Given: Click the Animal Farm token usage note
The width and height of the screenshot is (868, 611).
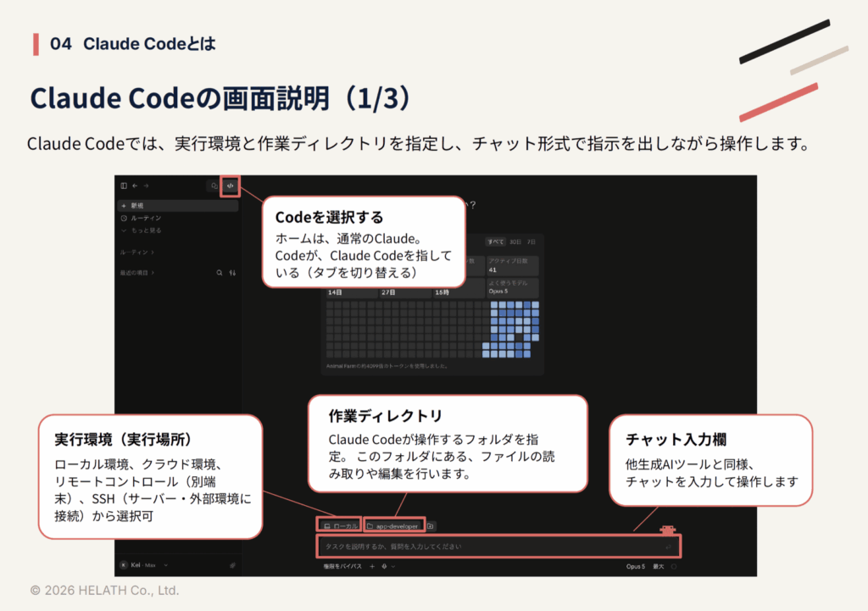Looking at the screenshot, I should (387, 366).
